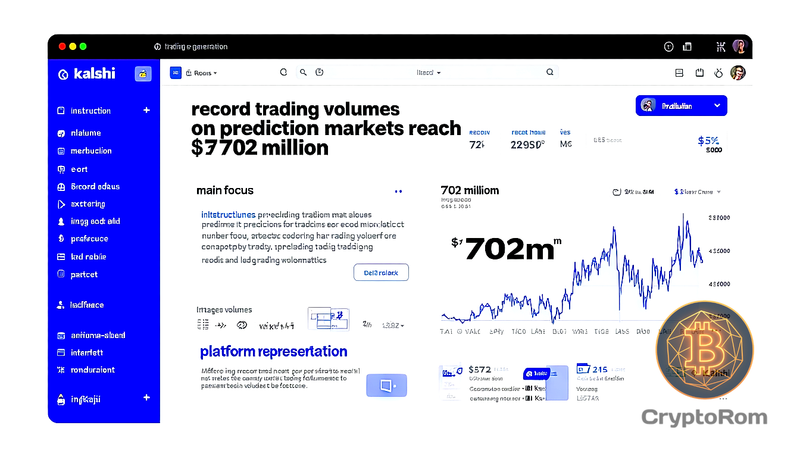Click the kalshi logo in sidebar
The height and width of the screenshot is (457, 800).
coord(87,74)
